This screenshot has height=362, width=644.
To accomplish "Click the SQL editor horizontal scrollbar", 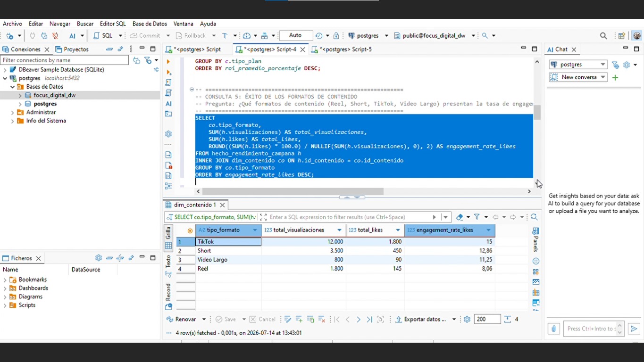I will pos(293,191).
